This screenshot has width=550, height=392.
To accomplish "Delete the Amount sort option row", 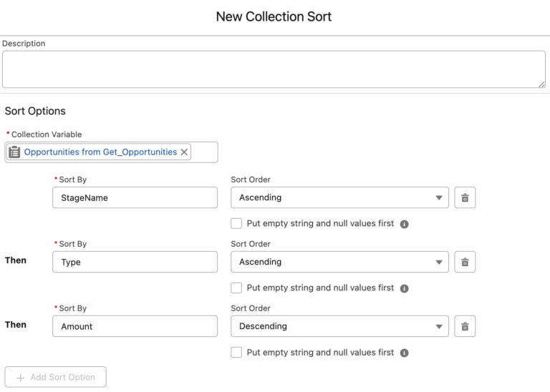I will pyautogui.click(x=465, y=326).
